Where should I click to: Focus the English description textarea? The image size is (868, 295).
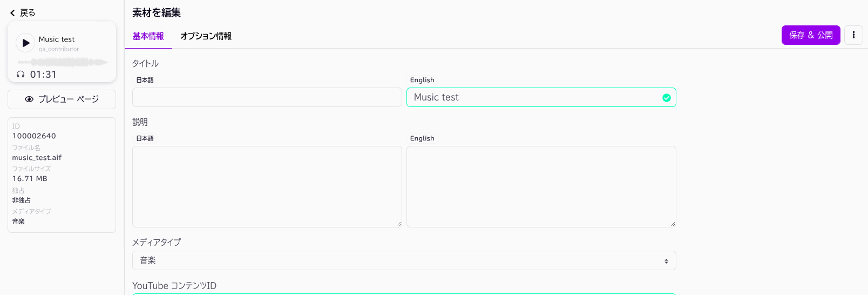click(x=541, y=186)
